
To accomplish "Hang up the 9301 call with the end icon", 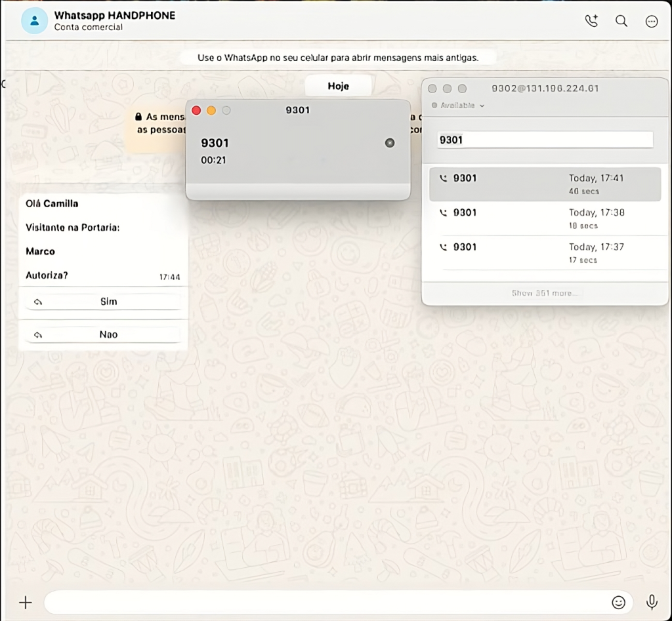I will pos(390,142).
